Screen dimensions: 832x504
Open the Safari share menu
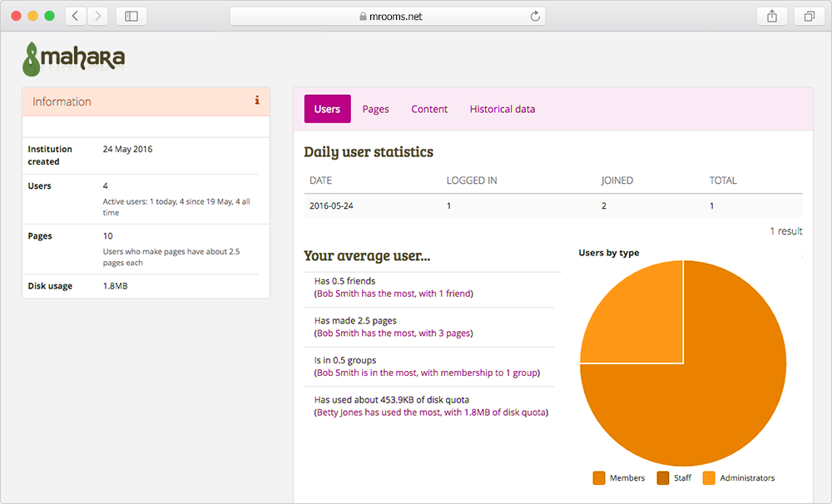coord(772,16)
